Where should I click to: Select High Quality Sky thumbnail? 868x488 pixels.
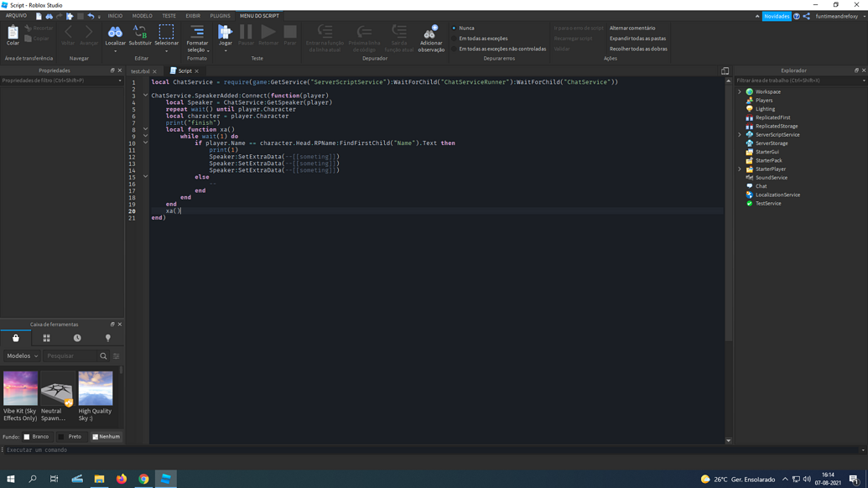click(x=96, y=388)
